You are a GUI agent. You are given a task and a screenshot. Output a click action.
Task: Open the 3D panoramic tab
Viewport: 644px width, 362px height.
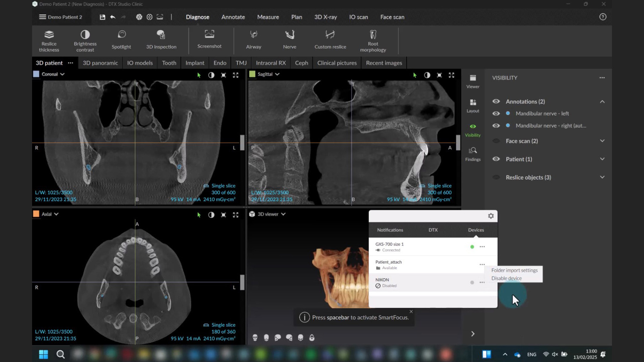point(100,63)
